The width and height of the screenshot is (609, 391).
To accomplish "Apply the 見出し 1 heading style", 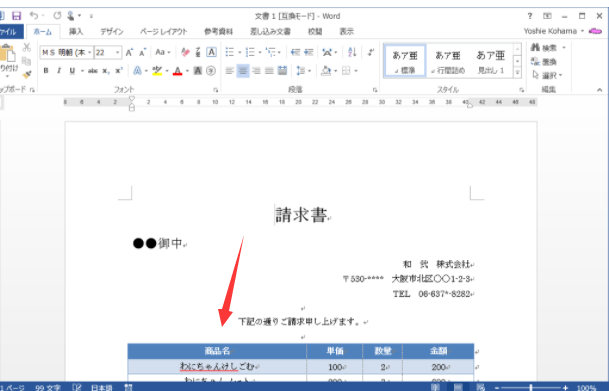I will [x=491, y=61].
